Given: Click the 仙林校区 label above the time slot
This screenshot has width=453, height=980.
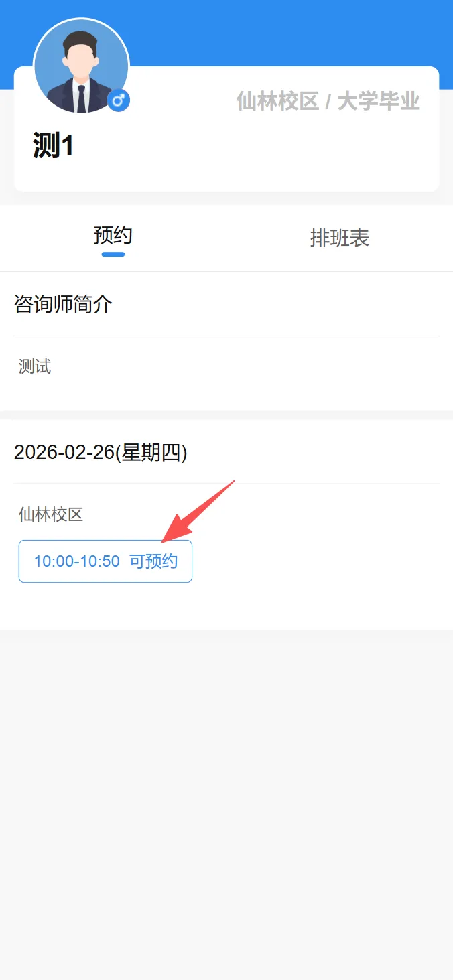Looking at the screenshot, I should (51, 514).
